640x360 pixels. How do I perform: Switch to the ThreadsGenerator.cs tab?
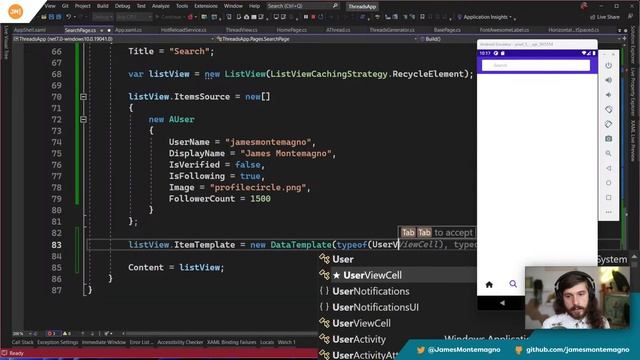pos(392,30)
